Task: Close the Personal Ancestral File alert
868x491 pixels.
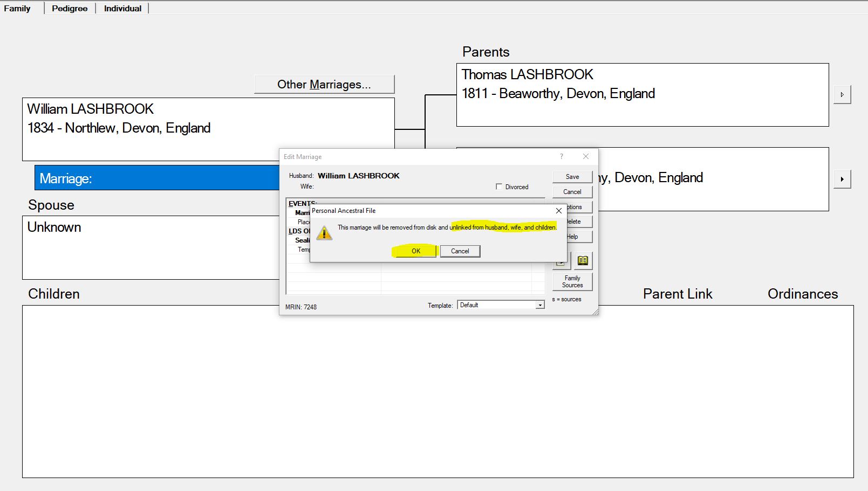Action: [x=559, y=211]
